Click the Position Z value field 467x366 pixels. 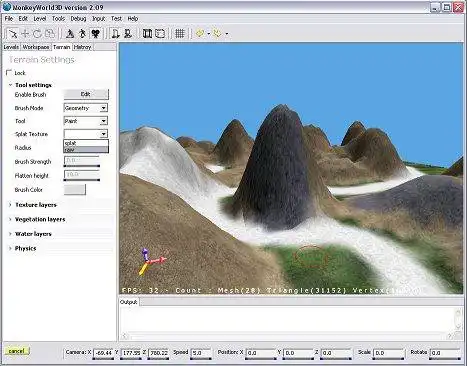click(336, 353)
